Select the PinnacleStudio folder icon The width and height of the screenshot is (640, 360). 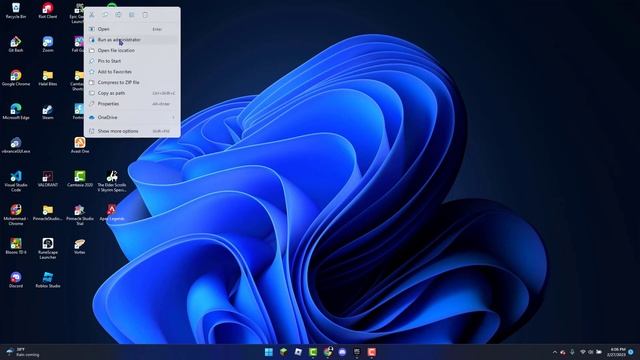click(48, 212)
